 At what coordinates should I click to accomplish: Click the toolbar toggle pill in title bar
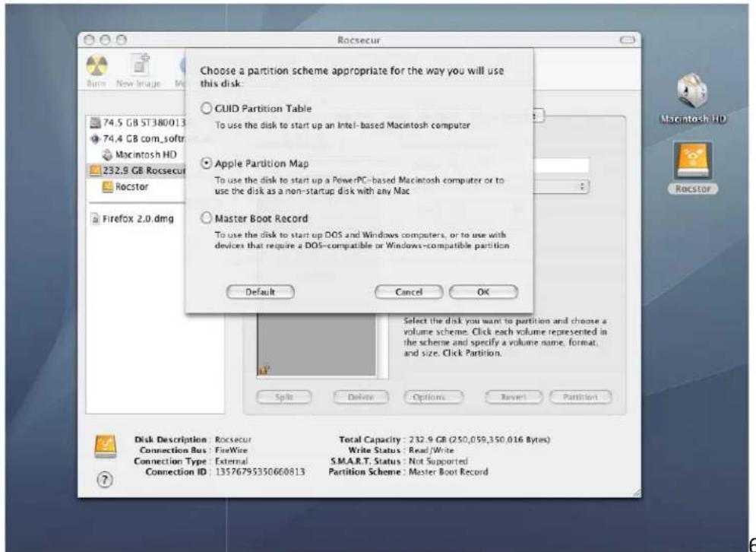click(628, 40)
